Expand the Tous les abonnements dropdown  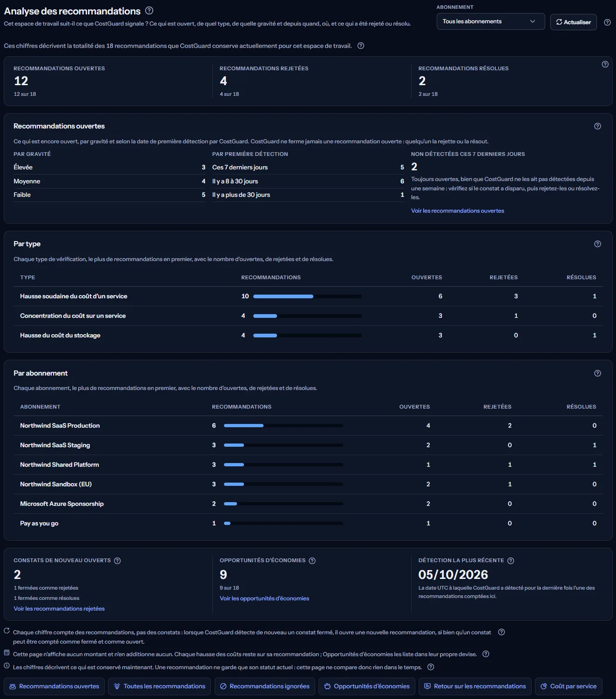[491, 21]
